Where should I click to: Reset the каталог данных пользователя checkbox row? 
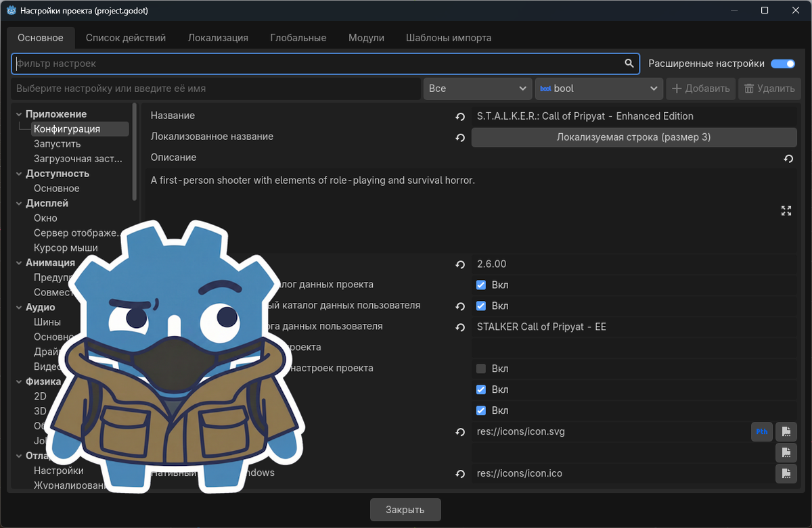460,306
